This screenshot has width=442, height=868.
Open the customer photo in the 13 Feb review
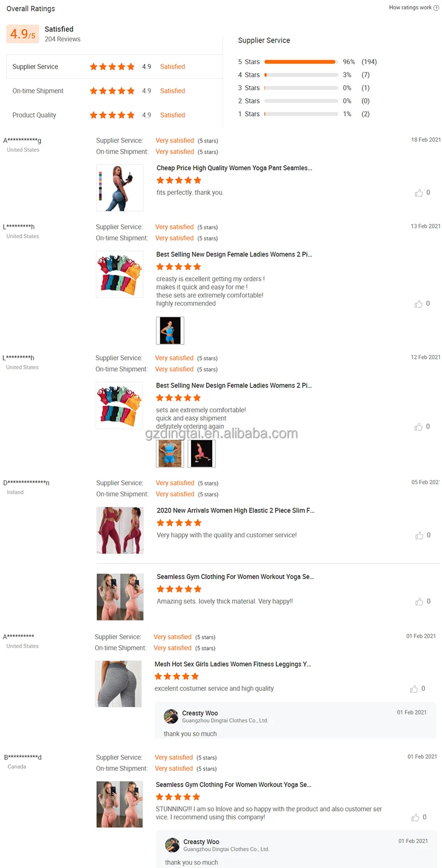click(x=170, y=331)
